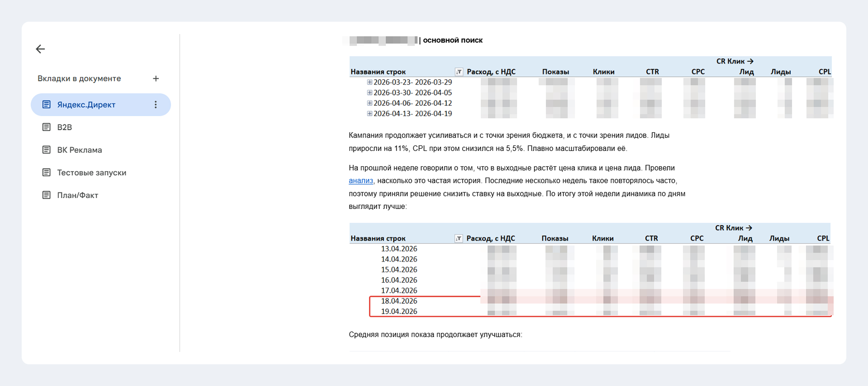Viewport: 868px width, 386px height.
Task: Open three-dot menu for Яндекс.Директ tab
Action: [x=156, y=105]
